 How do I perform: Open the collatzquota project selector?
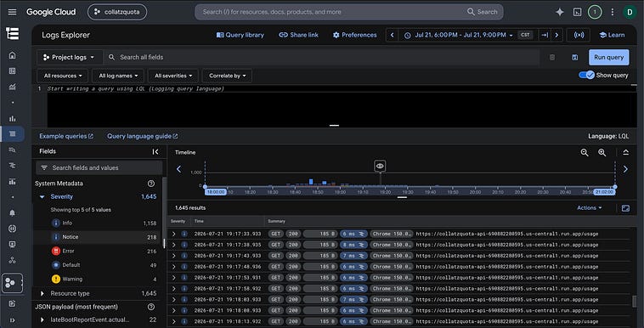(x=117, y=12)
